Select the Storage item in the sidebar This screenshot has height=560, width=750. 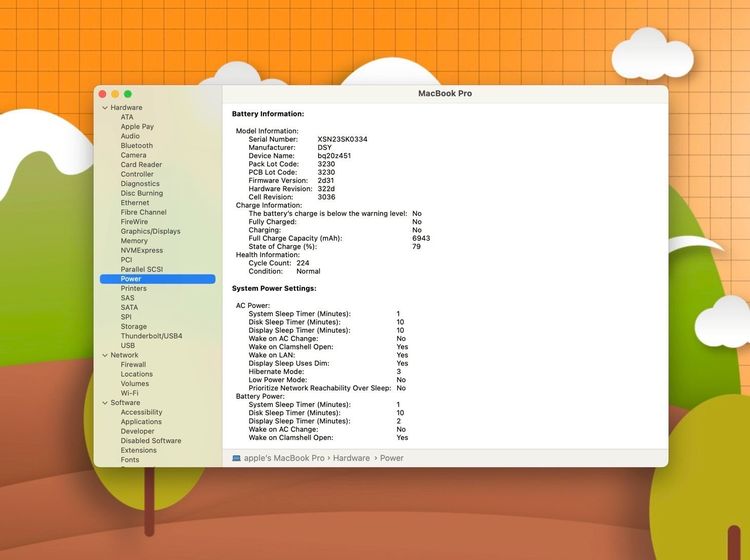[x=134, y=327]
